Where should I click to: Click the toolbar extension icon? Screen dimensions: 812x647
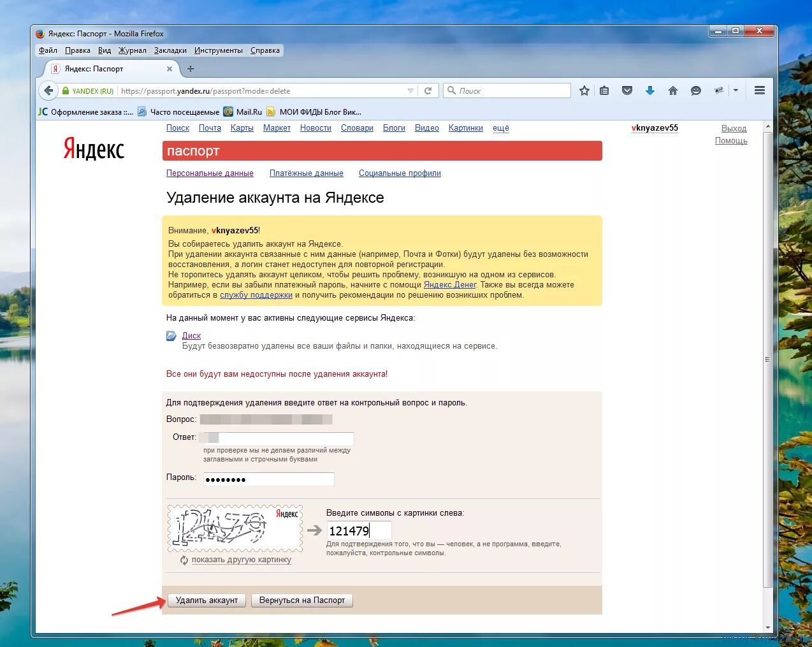[719, 91]
